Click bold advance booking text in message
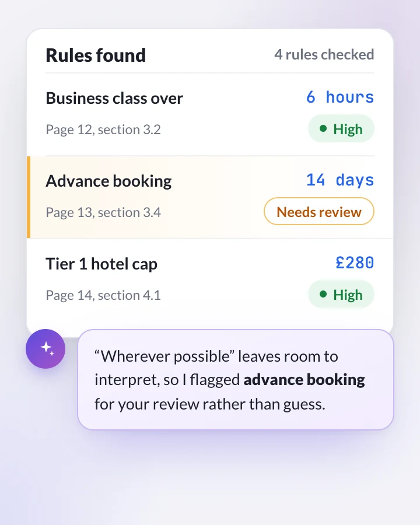420x525 pixels. coord(304,380)
